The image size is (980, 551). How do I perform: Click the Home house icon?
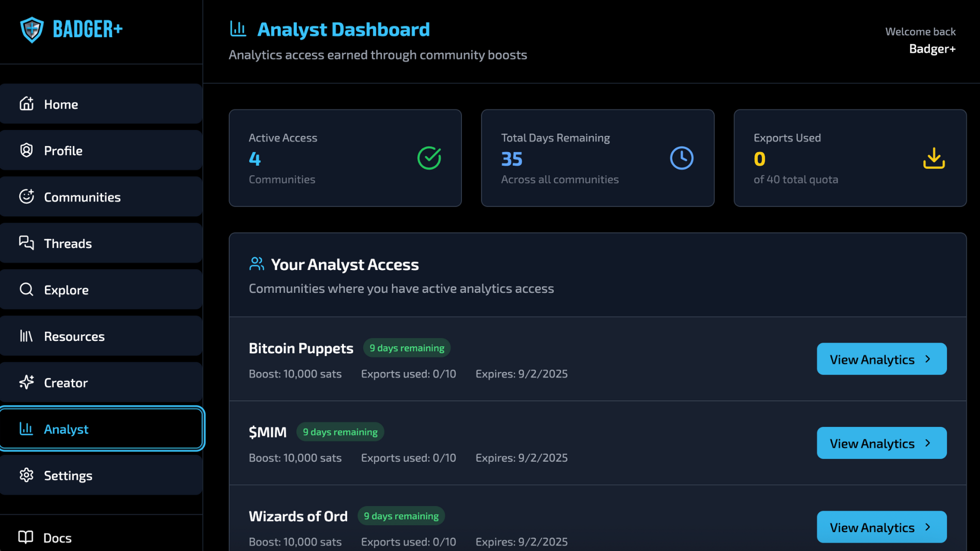(26, 104)
